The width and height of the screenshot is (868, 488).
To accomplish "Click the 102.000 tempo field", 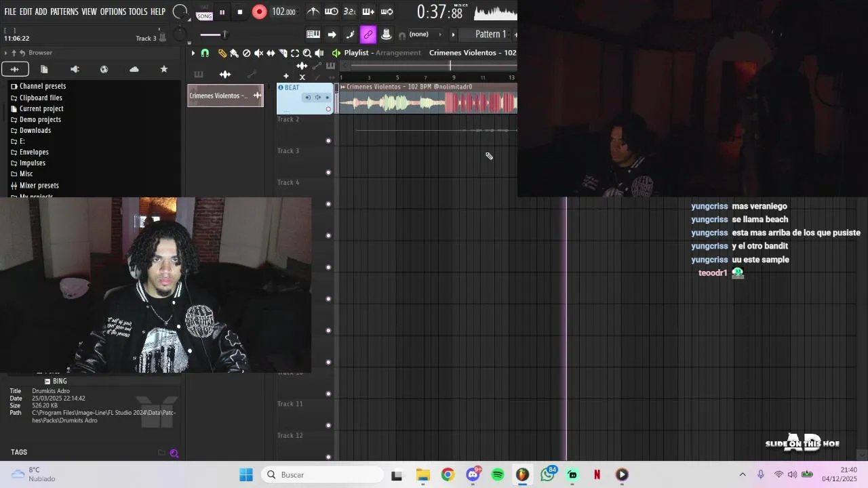I will (284, 12).
